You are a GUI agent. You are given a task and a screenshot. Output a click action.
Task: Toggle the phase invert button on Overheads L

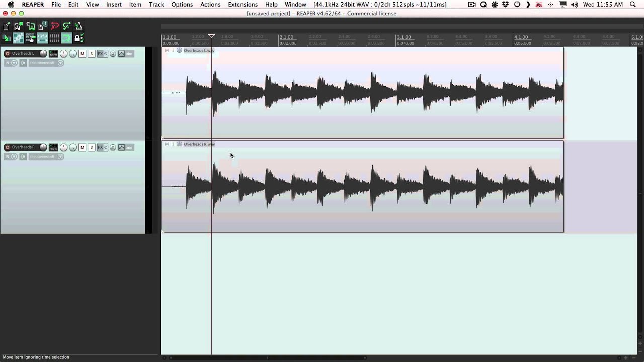tap(113, 54)
